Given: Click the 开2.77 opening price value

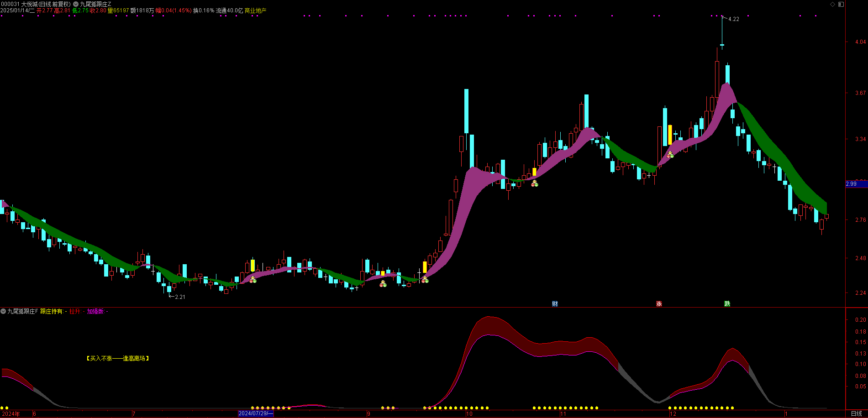Looking at the screenshot, I should click(45, 10).
